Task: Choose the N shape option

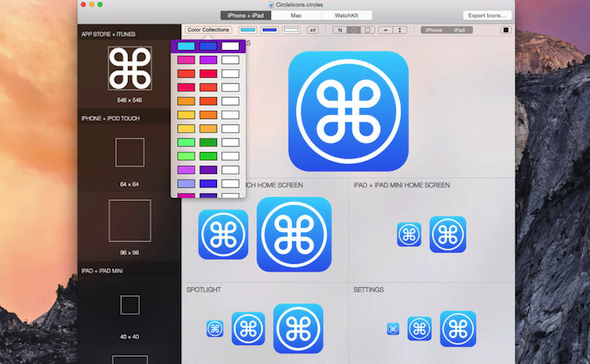Action: [x=340, y=30]
